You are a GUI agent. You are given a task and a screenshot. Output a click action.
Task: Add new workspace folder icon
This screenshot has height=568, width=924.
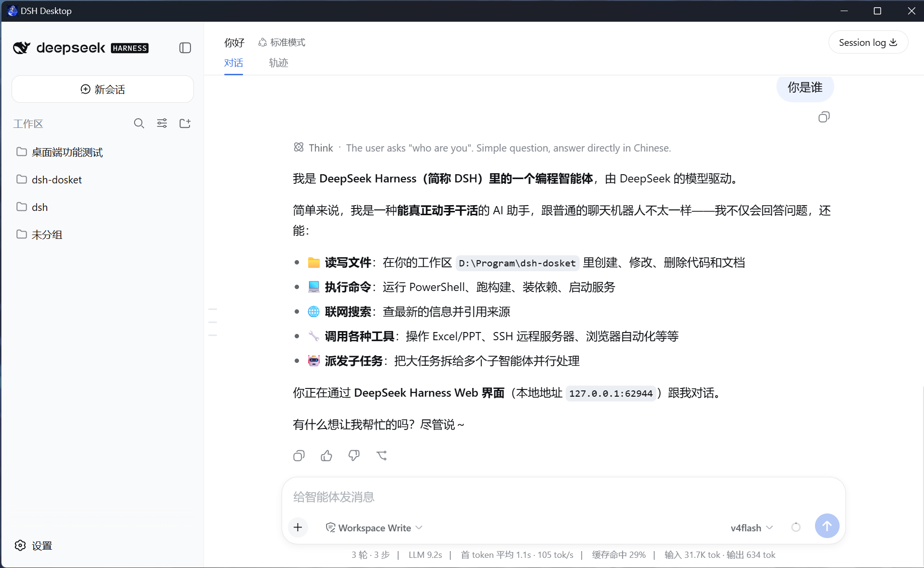click(x=185, y=124)
